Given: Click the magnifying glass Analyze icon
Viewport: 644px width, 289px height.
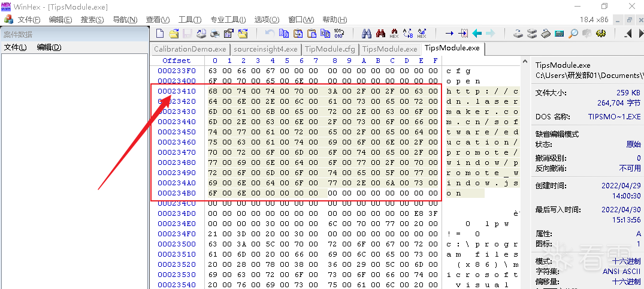Looking at the screenshot, I should (573, 34).
